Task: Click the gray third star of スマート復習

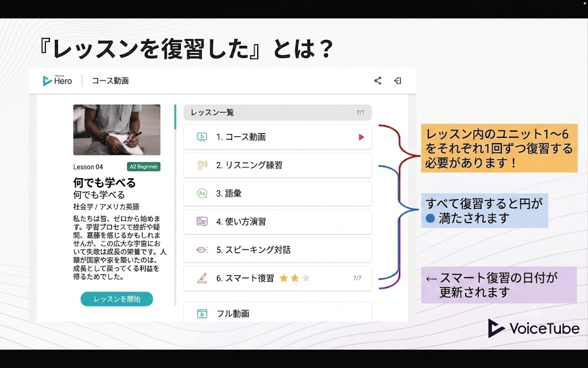Action: [x=306, y=278]
